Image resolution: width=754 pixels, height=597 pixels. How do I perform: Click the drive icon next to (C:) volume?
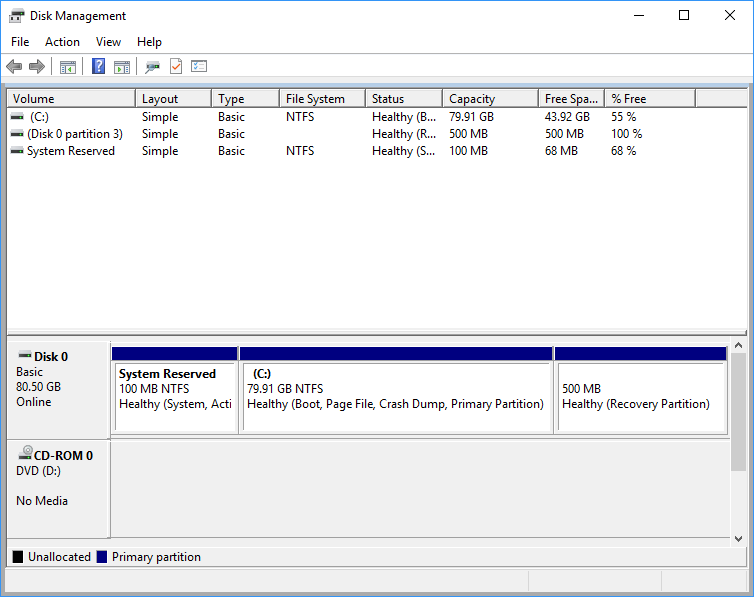17,116
